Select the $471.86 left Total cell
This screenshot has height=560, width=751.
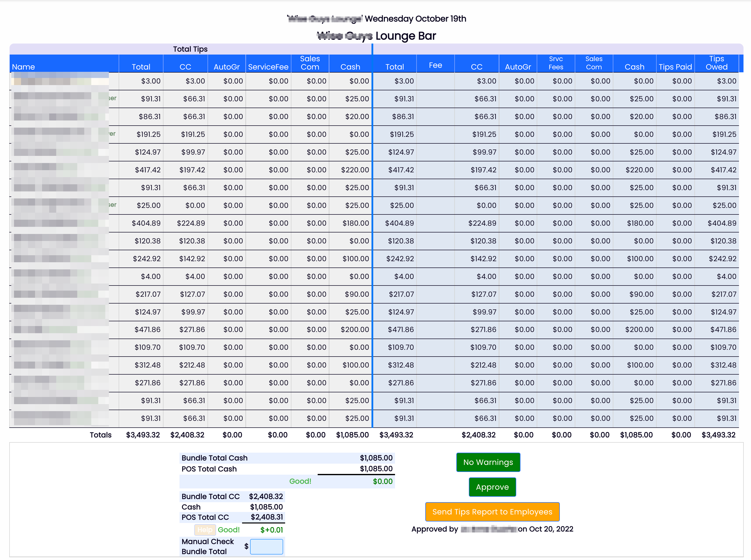[x=147, y=330]
